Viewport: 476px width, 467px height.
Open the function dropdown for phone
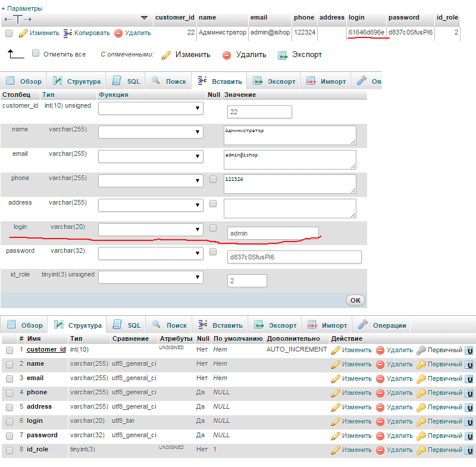pyautogui.click(x=151, y=180)
